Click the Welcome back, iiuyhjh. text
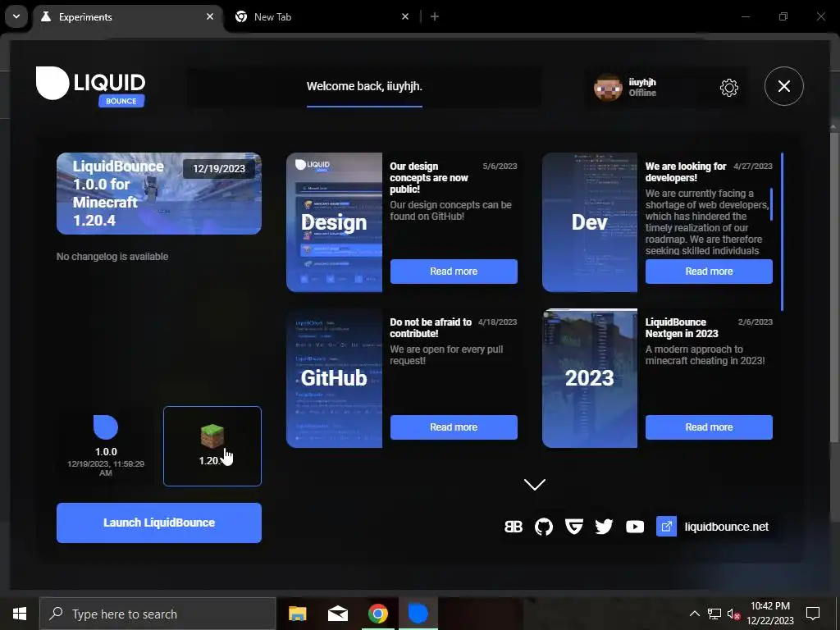This screenshot has width=840, height=630. coord(364,86)
